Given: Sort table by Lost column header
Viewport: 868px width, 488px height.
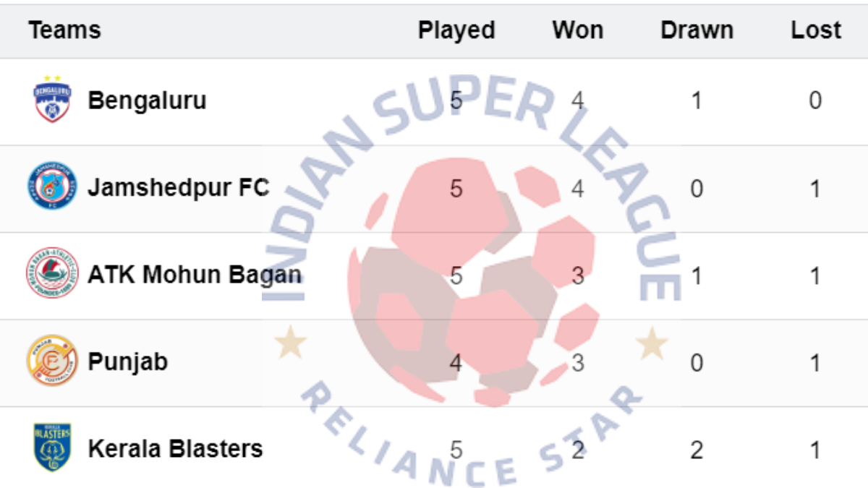Looking at the screenshot, I should [816, 30].
